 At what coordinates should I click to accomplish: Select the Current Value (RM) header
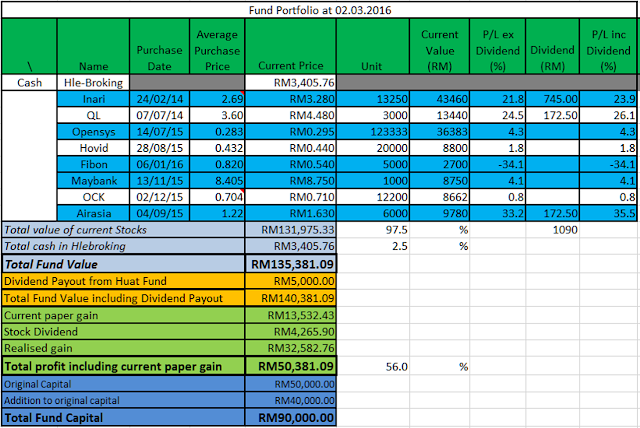coord(440,46)
